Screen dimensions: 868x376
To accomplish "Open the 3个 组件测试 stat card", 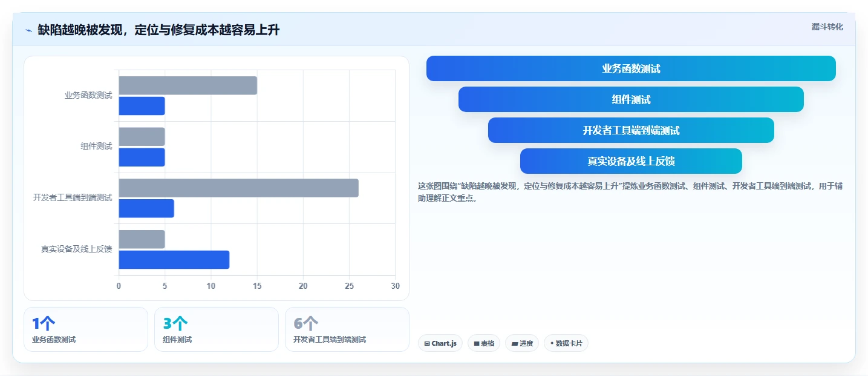I will [x=217, y=329].
